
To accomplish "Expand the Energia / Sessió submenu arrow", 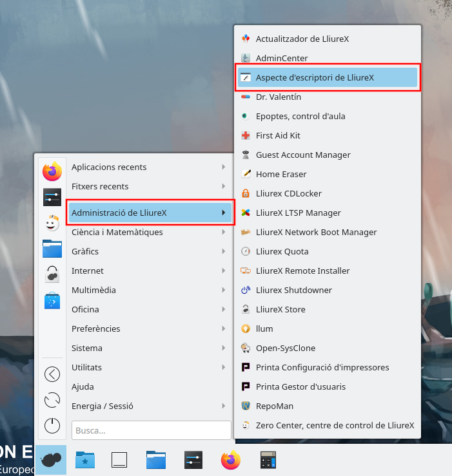I will point(223,406).
